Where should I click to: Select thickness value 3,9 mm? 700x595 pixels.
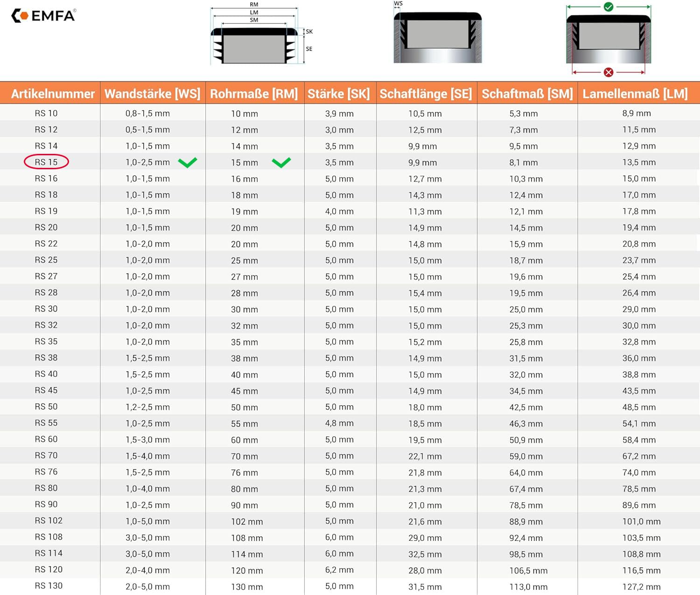[x=339, y=113]
